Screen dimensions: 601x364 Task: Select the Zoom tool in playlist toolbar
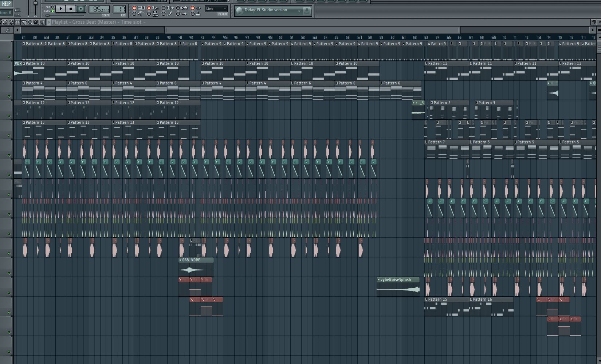point(36,22)
